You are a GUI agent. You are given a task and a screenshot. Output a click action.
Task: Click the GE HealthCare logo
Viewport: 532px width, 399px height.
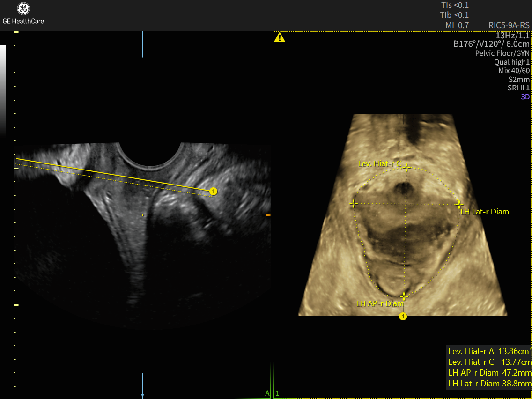tap(23, 14)
